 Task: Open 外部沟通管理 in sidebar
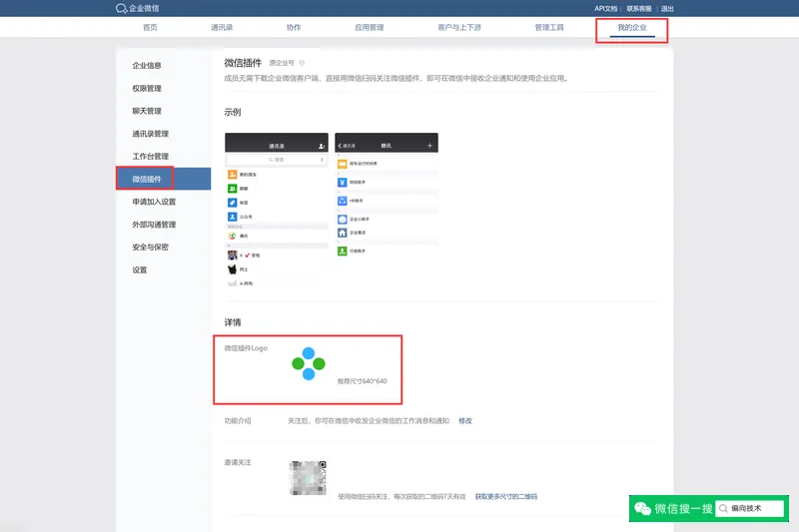[154, 225]
